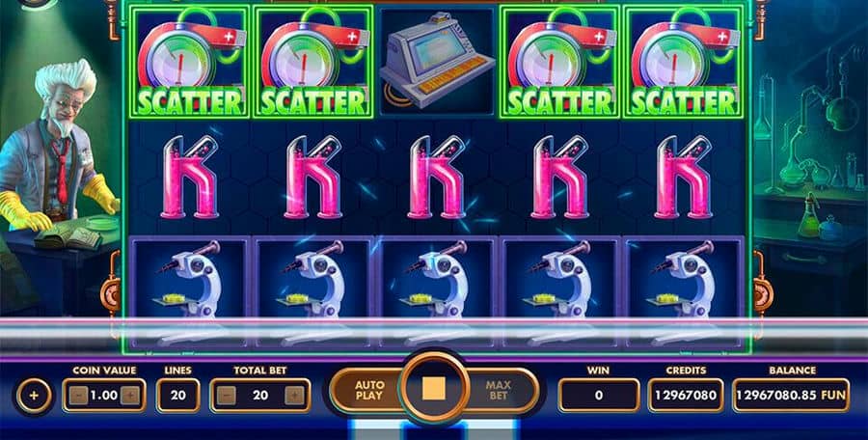Select the middle pink K symbol
868x440 pixels.
(437, 177)
